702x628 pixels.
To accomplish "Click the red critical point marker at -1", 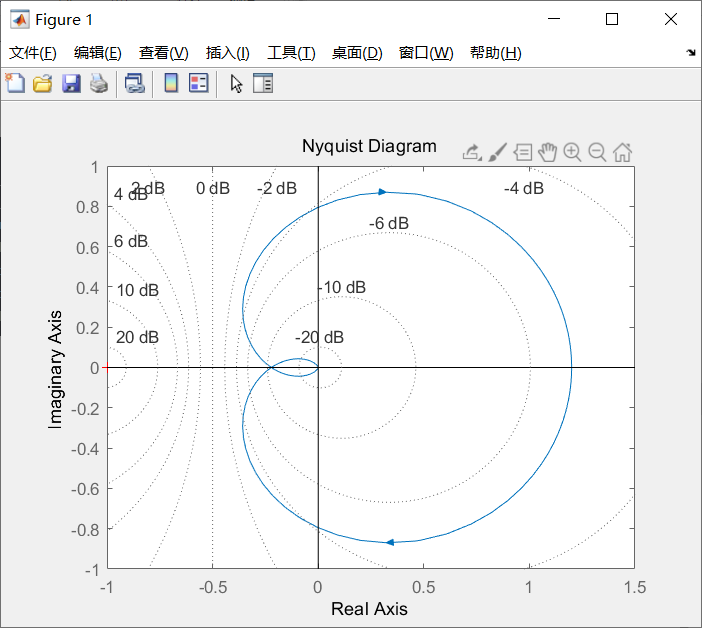I will pyautogui.click(x=107, y=367).
